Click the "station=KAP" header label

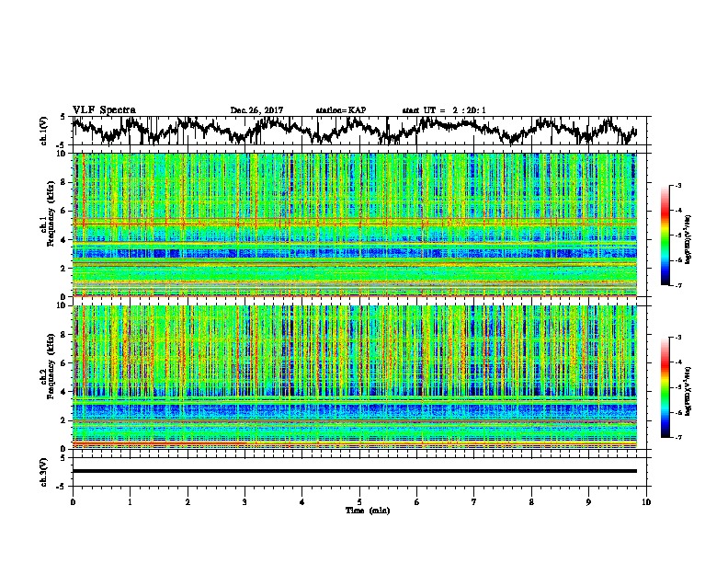point(341,110)
